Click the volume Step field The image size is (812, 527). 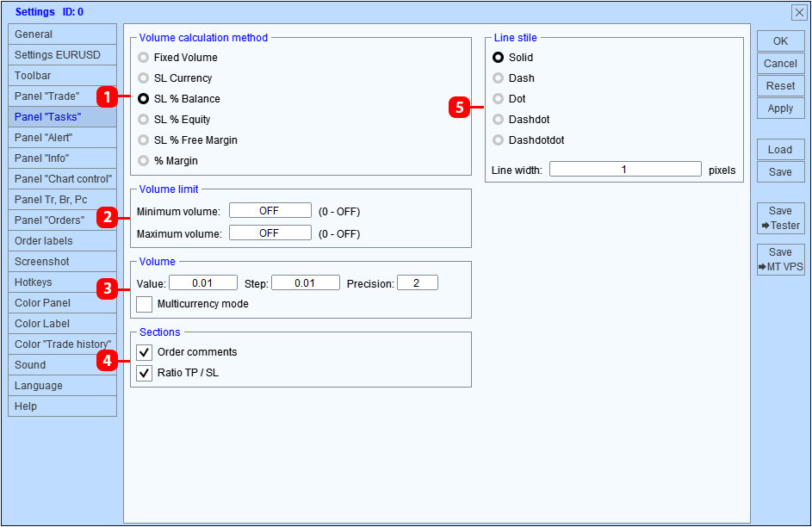(x=306, y=283)
